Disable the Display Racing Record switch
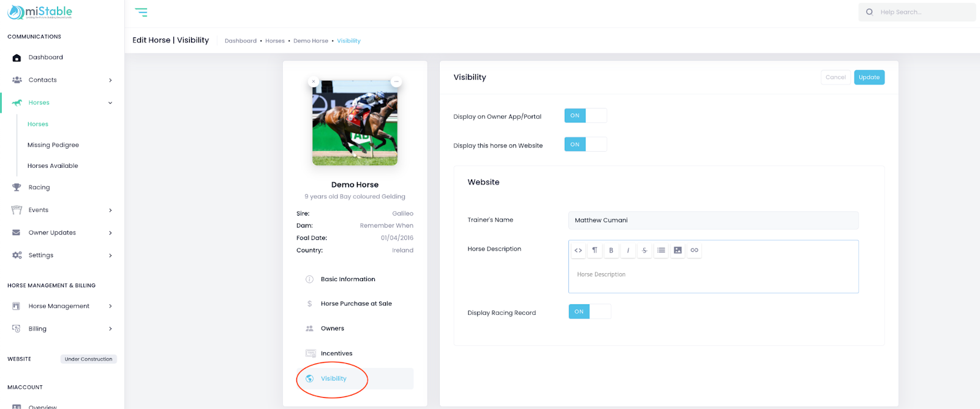Viewport: 980px width, 409px height. 589,312
